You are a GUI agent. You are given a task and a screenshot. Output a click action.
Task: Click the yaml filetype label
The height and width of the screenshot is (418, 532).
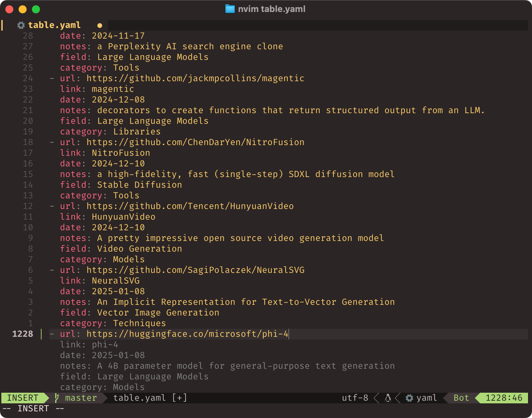coord(427,398)
